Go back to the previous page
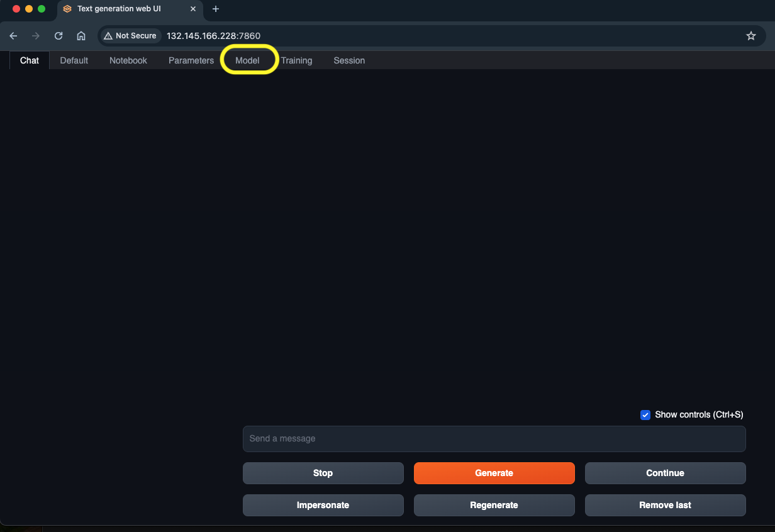 click(x=13, y=36)
